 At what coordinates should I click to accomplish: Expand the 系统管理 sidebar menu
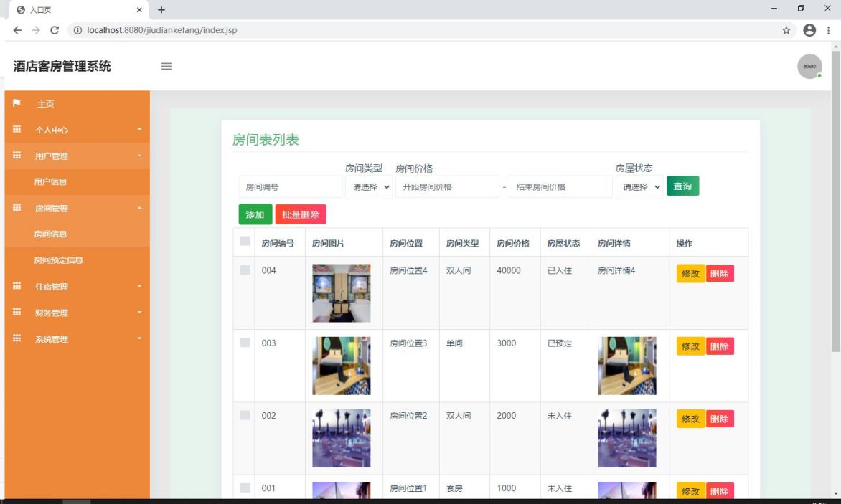(77, 339)
